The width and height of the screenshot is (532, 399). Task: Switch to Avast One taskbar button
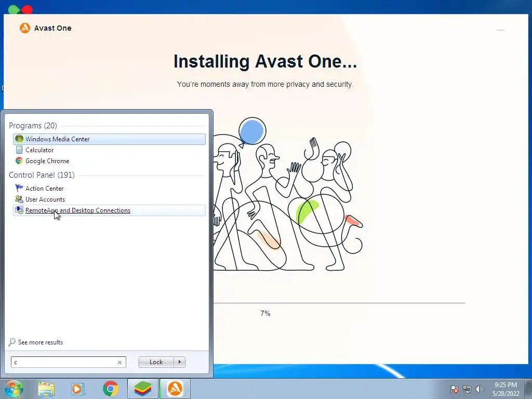coord(175,389)
